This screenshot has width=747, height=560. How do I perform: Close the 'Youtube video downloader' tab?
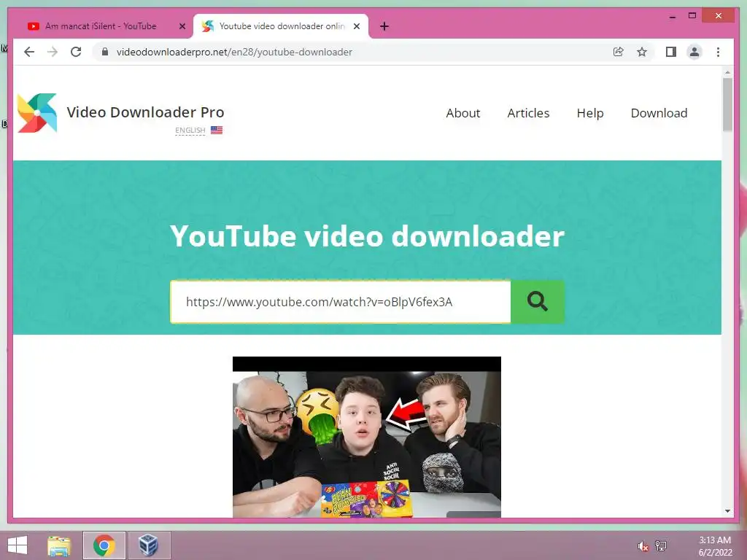356,27
